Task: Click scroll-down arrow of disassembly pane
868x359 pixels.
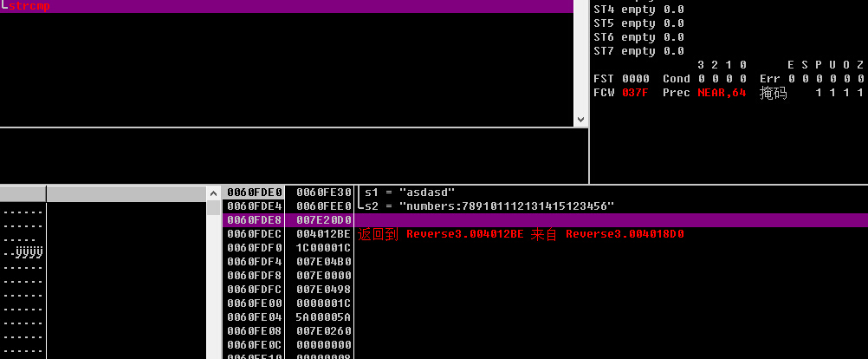Action: pos(580,120)
